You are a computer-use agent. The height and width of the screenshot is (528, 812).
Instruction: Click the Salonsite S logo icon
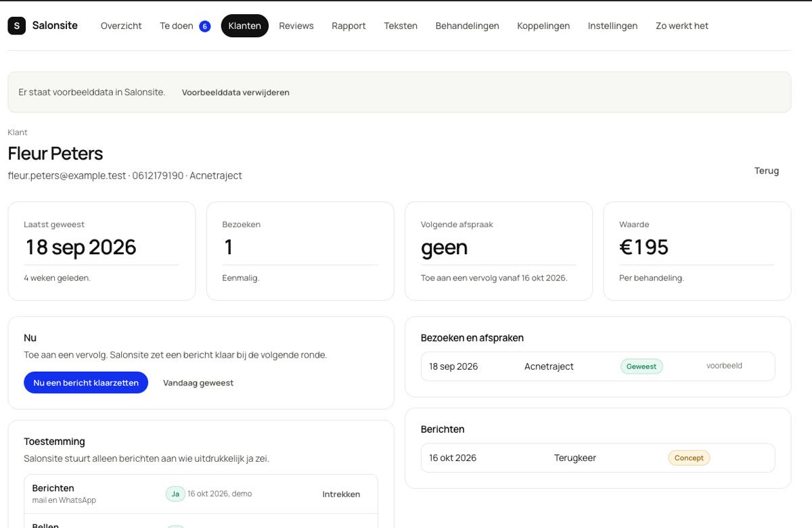(16, 26)
